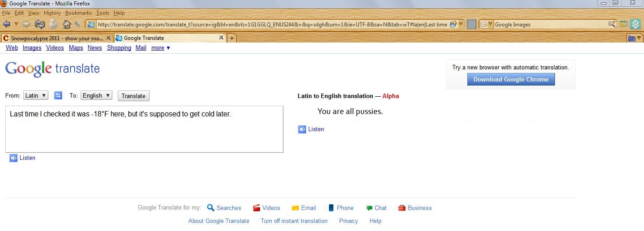The height and width of the screenshot is (231, 644).
Task: Click the blue toolbar icon beside the search box
Action: [471, 24]
